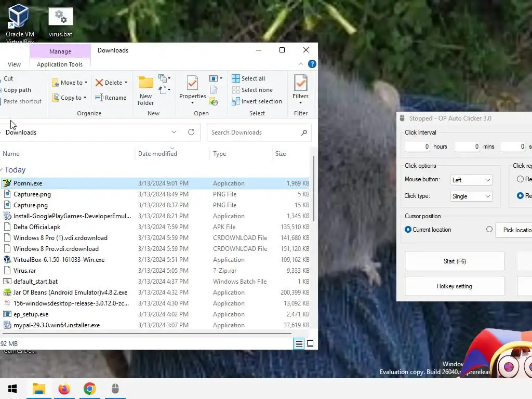Launch Firefox from the taskbar
The width and height of the screenshot is (532, 399).
[64, 389]
